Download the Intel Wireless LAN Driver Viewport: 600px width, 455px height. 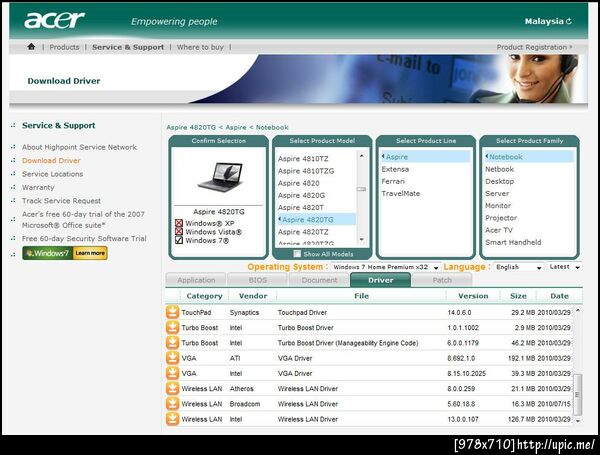pos(173,419)
